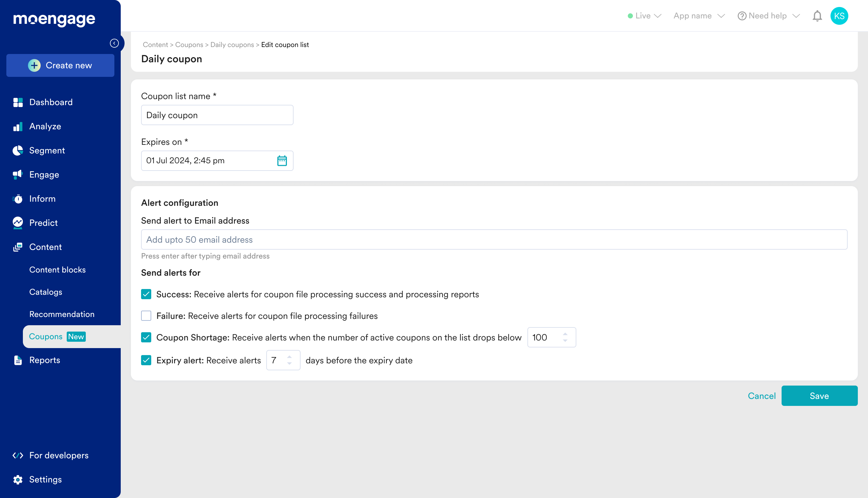
Task: Click the KS user avatar
Action: 839,16
